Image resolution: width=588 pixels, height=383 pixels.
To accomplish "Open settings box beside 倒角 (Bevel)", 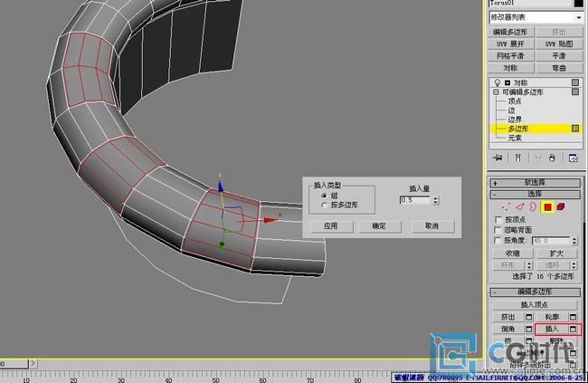I will (529, 329).
